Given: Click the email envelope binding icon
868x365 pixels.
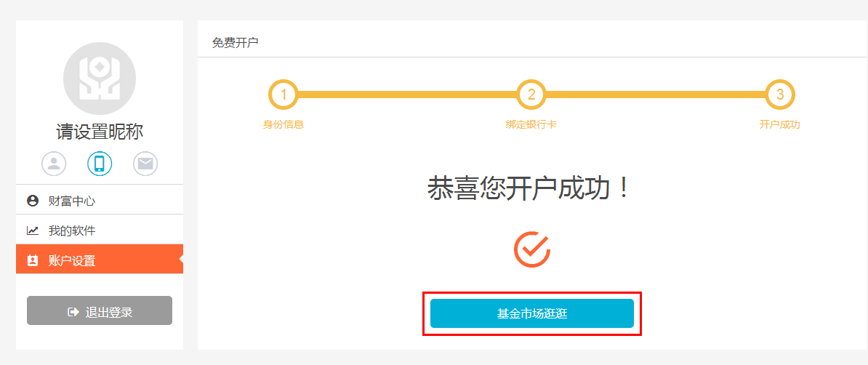Looking at the screenshot, I should [x=145, y=163].
